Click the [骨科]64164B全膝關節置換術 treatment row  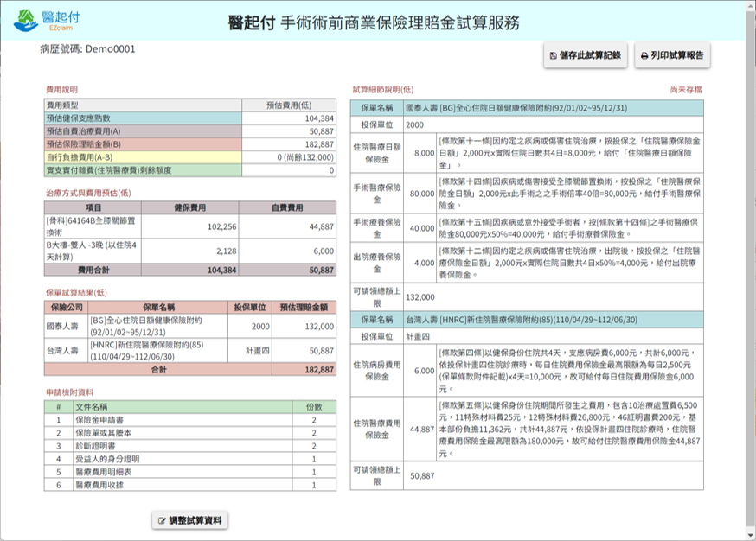click(x=189, y=226)
